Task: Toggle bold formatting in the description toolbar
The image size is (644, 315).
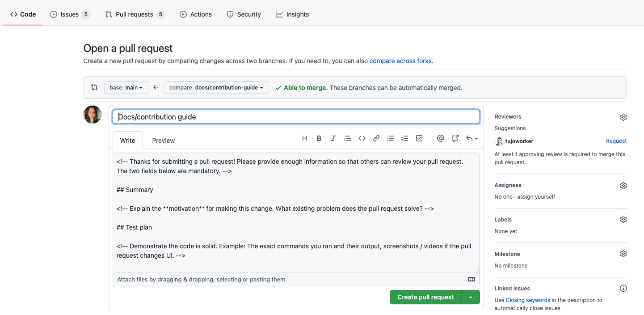Action: 319,138
